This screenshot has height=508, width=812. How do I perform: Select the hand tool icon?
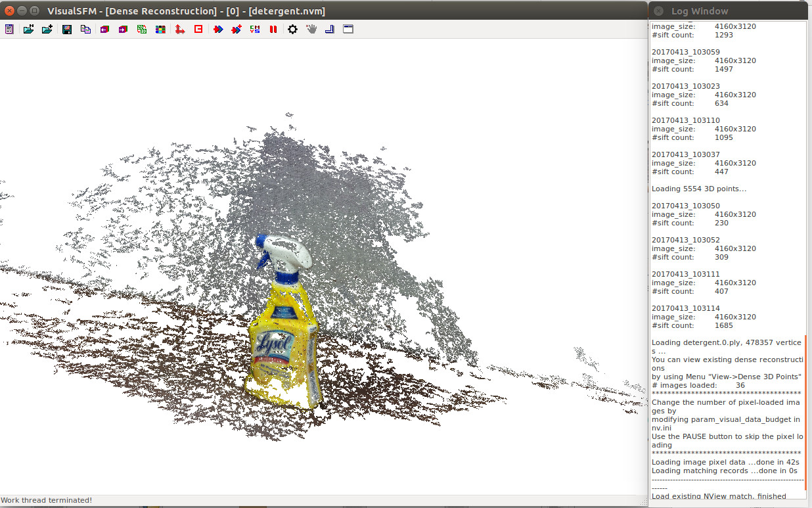tap(311, 30)
